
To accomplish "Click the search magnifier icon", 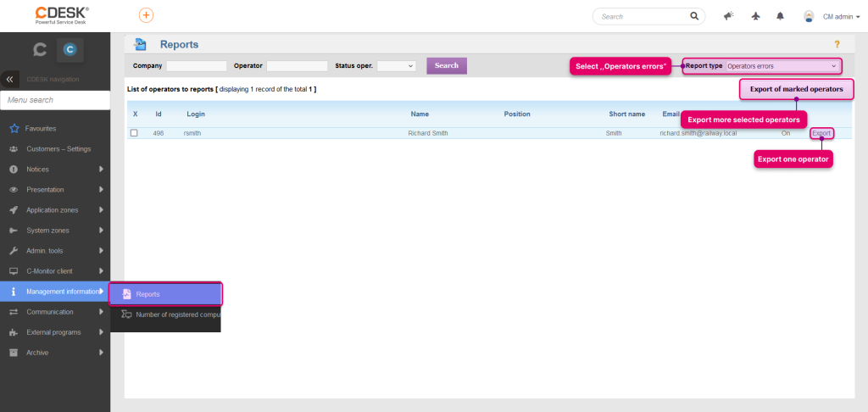I will [694, 17].
